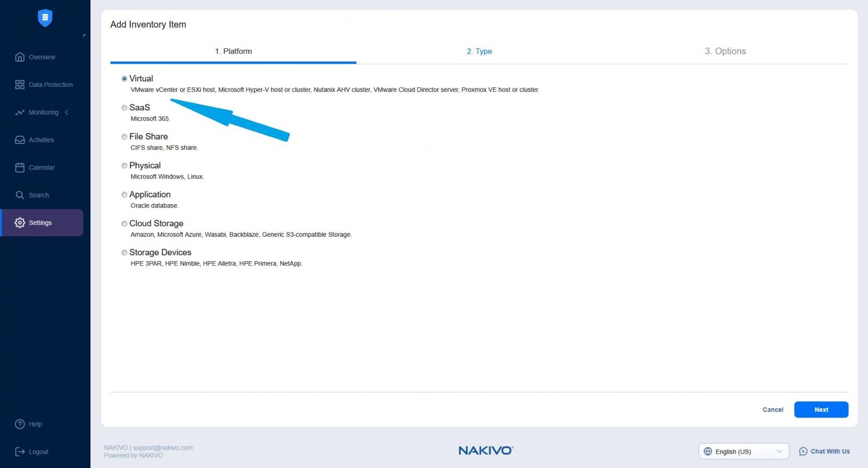This screenshot has width=868, height=468.
Task: Open the Settings menu label
Action: coord(40,223)
